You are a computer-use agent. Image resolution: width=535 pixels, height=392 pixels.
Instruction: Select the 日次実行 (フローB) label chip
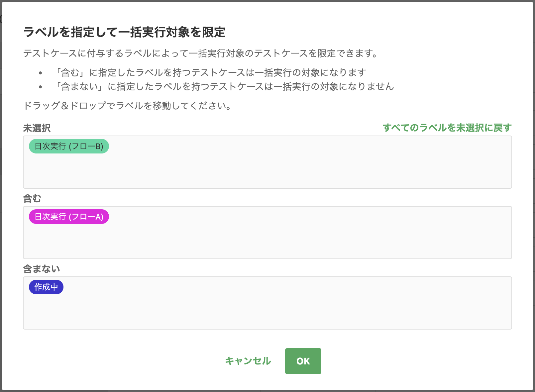coord(69,146)
